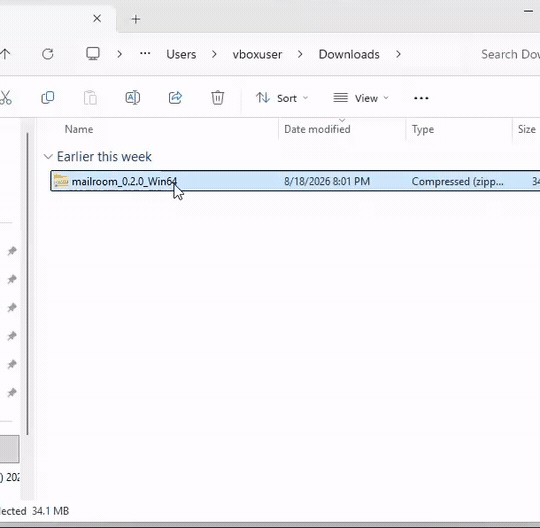Open See more toolbar options
The image size is (540, 528).
(421, 98)
